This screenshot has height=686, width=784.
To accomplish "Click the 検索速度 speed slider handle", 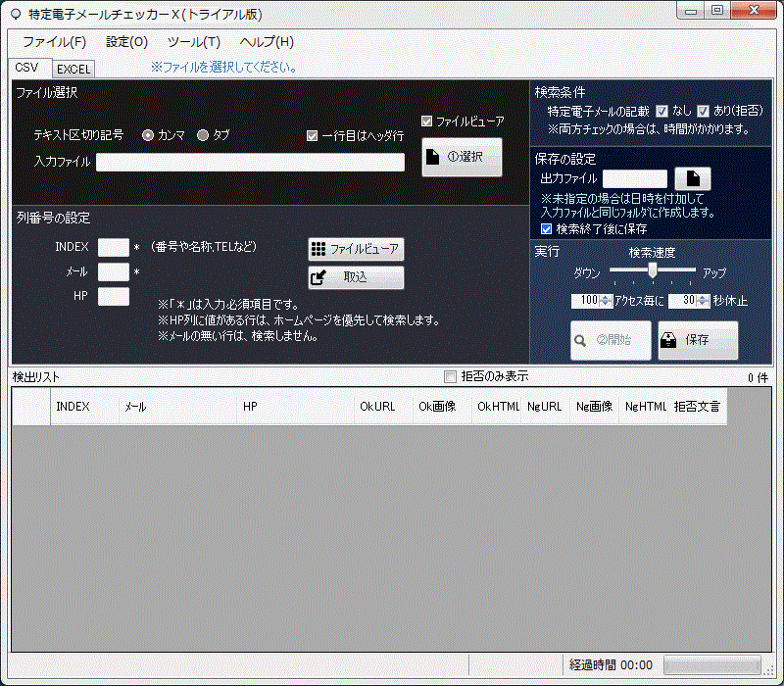I will pos(652,269).
